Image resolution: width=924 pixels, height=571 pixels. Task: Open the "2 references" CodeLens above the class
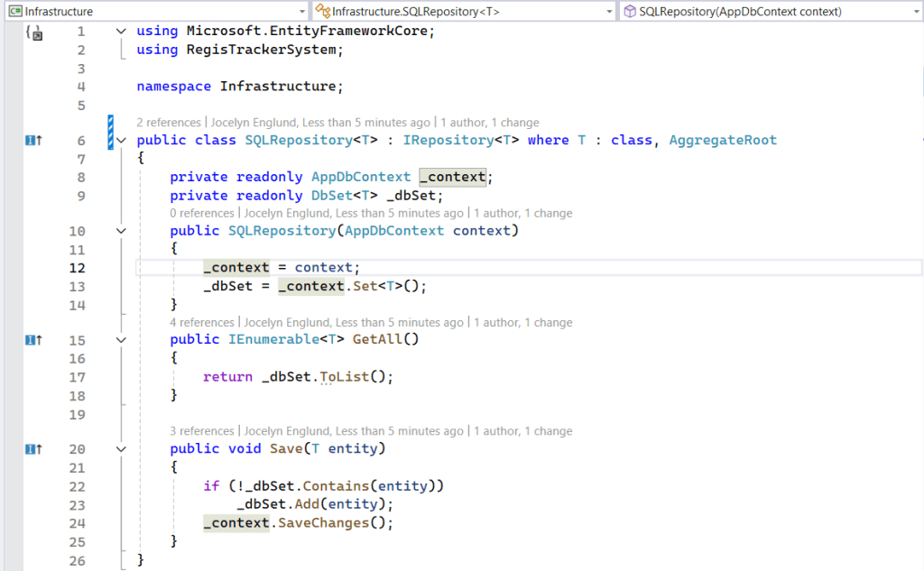coord(170,123)
